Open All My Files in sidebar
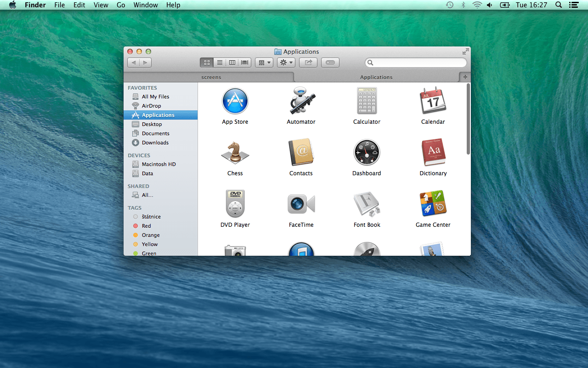This screenshot has width=588, height=368. click(160, 97)
